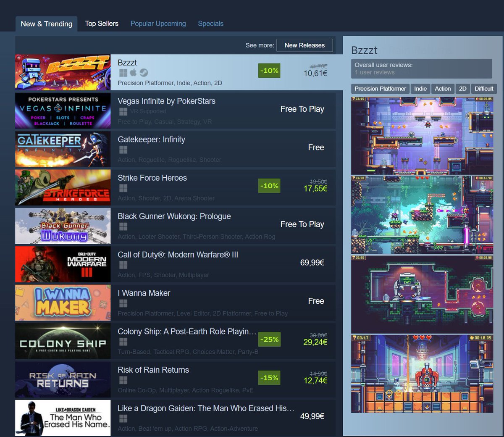This screenshot has height=437, width=504.
Task: Click Windows icon under Colony Ship title
Action: point(123,342)
